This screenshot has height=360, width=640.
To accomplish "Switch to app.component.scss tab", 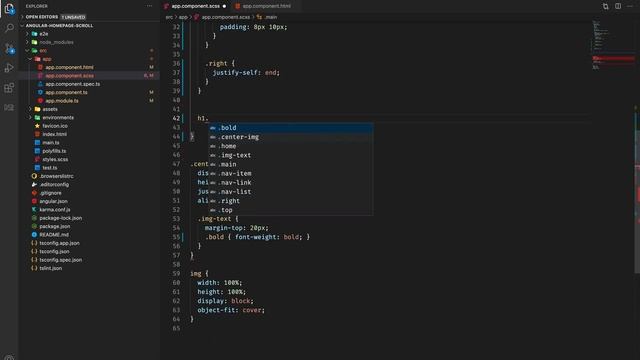I will pos(196,6).
